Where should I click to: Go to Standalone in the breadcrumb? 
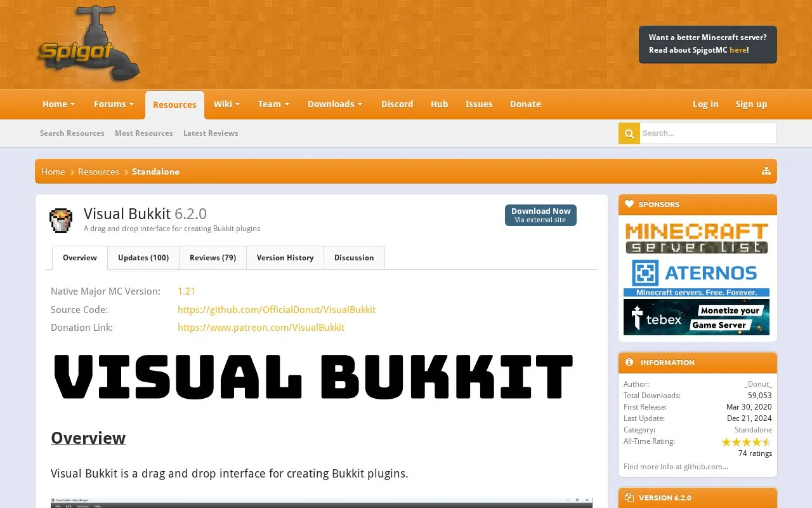tap(155, 171)
